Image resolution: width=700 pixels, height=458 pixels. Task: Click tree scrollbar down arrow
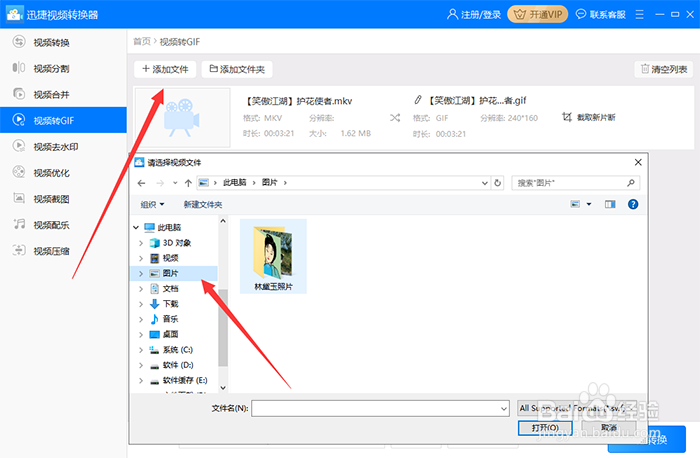223,388
